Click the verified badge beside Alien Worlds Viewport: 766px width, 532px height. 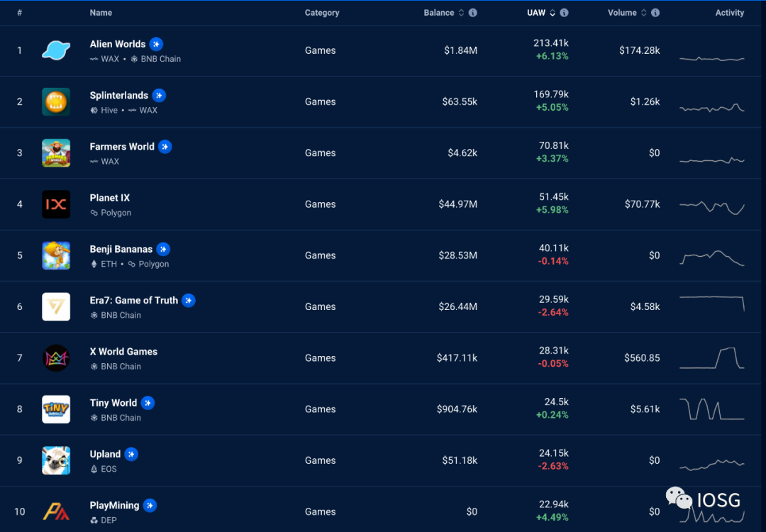point(156,44)
